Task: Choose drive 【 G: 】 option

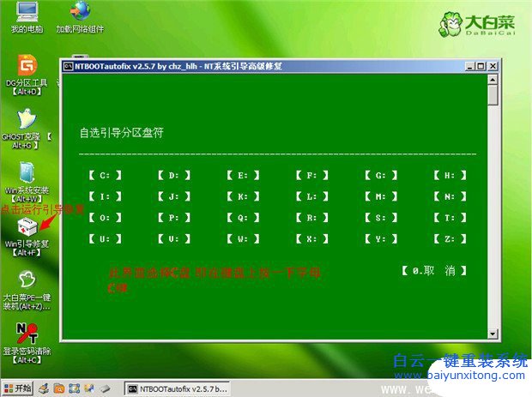Action: [x=381, y=176]
